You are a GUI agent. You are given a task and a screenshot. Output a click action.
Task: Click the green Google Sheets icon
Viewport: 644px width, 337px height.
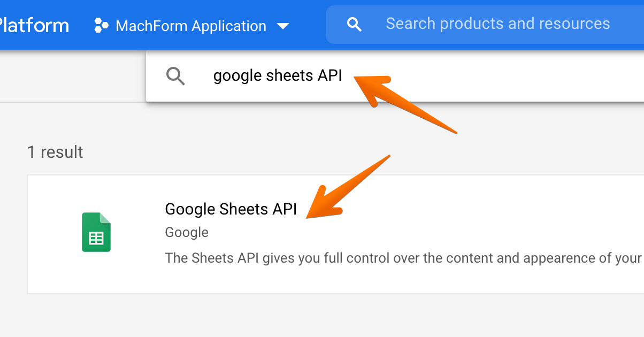tap(96, 232)
